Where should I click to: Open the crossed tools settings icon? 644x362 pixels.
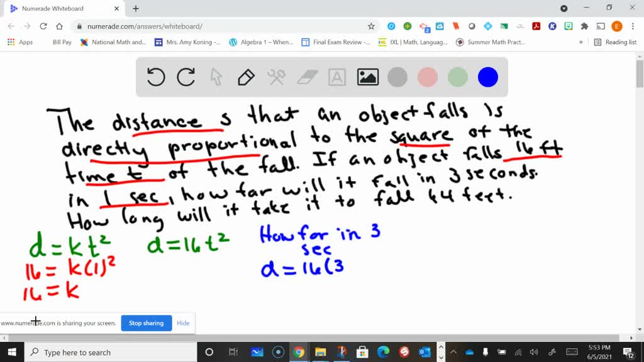tap(276, 77)
